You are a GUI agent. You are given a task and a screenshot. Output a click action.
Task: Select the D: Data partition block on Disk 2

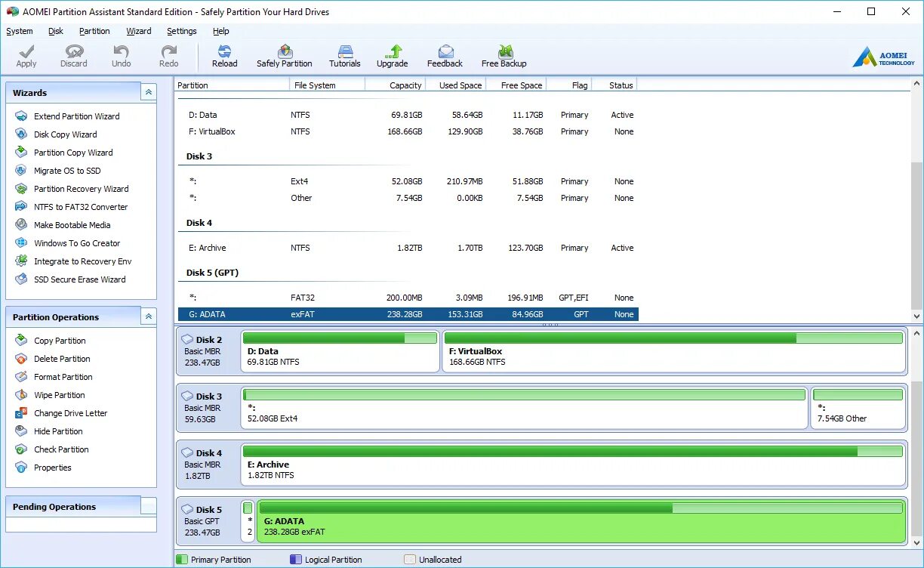(x=340, y=351)
